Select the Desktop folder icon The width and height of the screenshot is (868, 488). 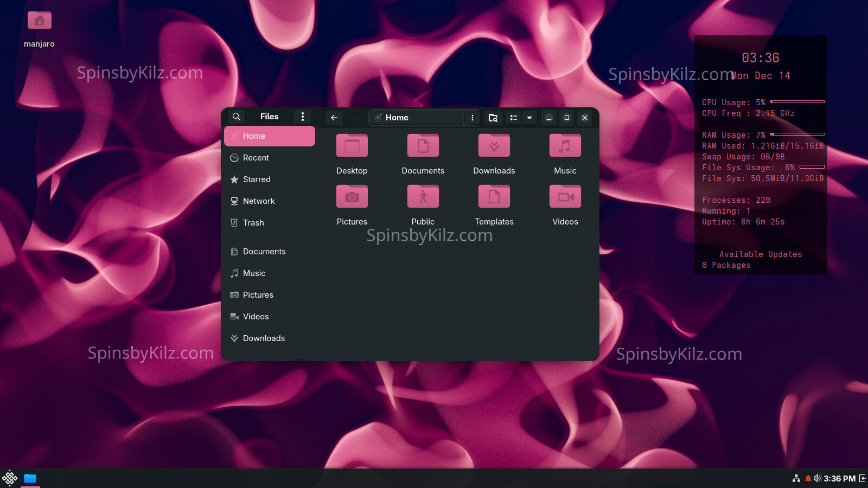[352, 146]
